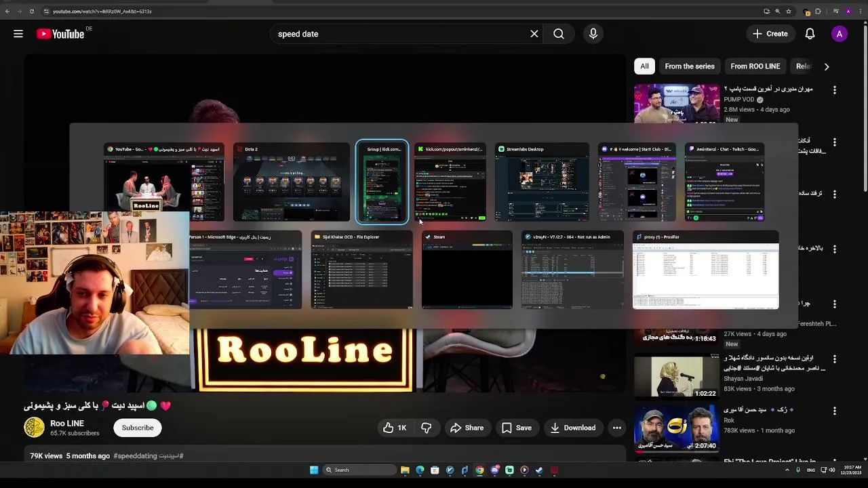Open the Rok 2:07:40 video thumbnail
Image resolution: width=868 pixels, height=488 pixels.
pos(677,428)
